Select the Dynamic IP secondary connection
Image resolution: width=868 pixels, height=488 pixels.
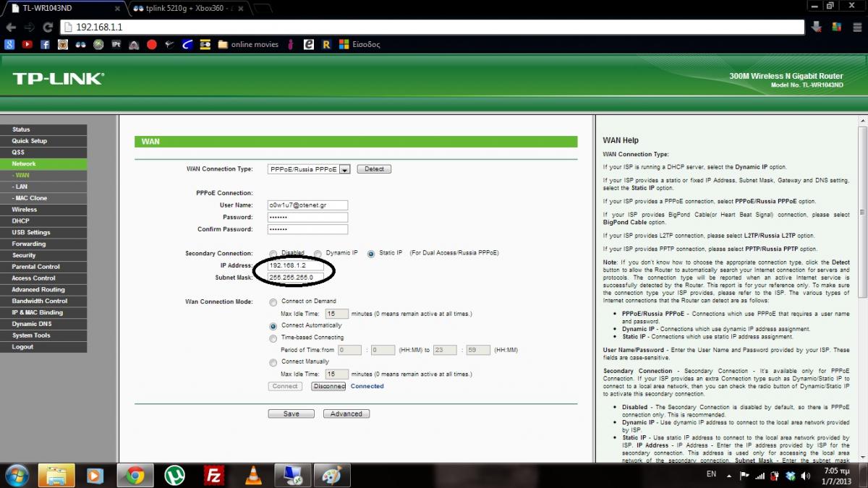tap(318, 254)
